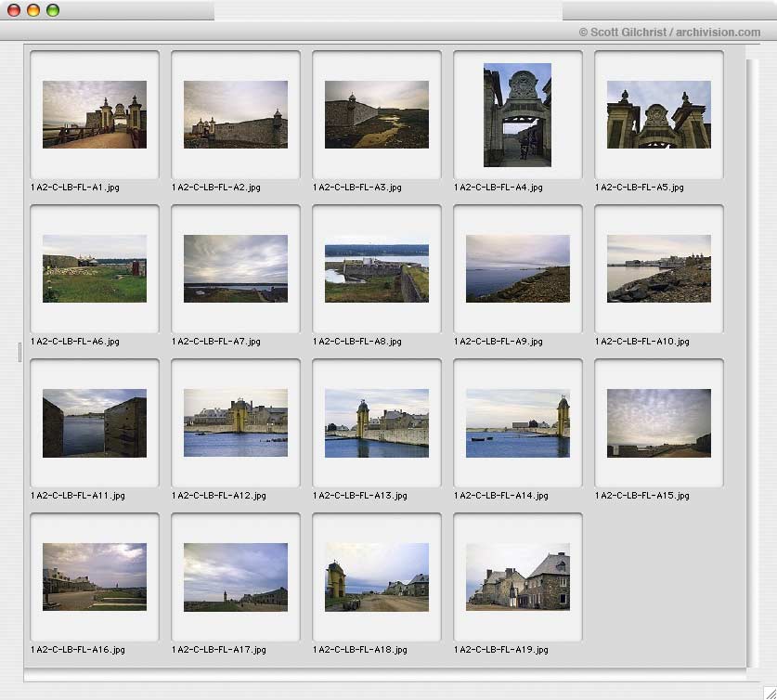
Task: Click filename label 1A2-C-LB-FL-A13.jpg
Action: pyautogui.click(x=360, y=496)
